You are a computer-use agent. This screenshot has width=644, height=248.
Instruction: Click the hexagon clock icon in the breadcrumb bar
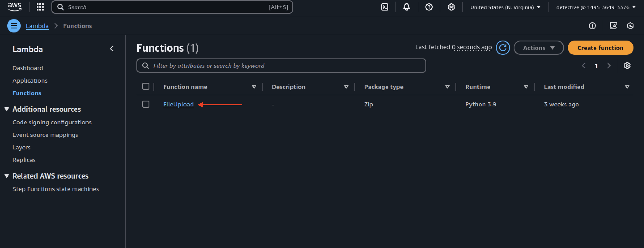pyautogui.click(x=630, y=26)
